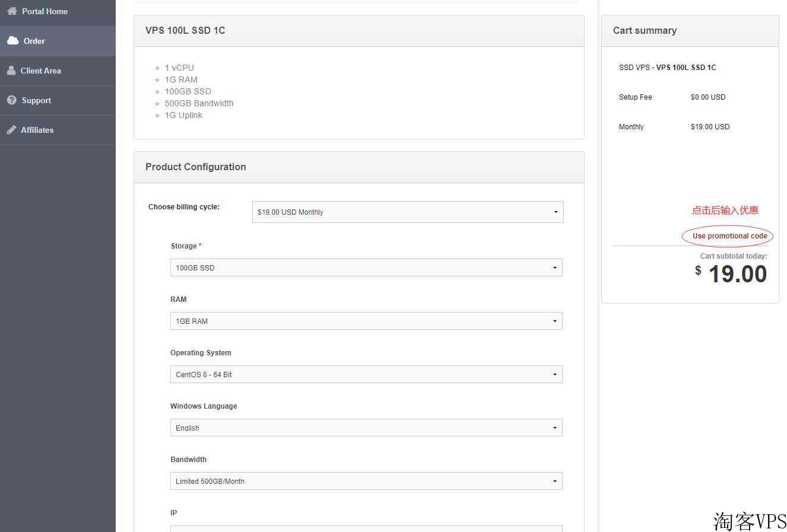Go to Portal Home menu item
The height and width of the screenshot is (532, 787).
pos(45,11)
